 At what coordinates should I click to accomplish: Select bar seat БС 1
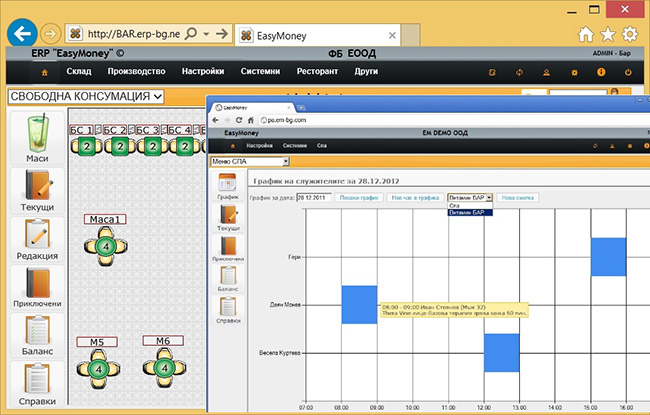pos(87,146)
